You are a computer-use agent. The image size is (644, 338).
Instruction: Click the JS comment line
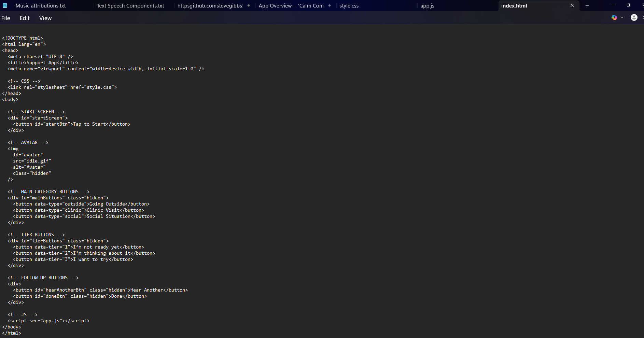coord(23,314)
